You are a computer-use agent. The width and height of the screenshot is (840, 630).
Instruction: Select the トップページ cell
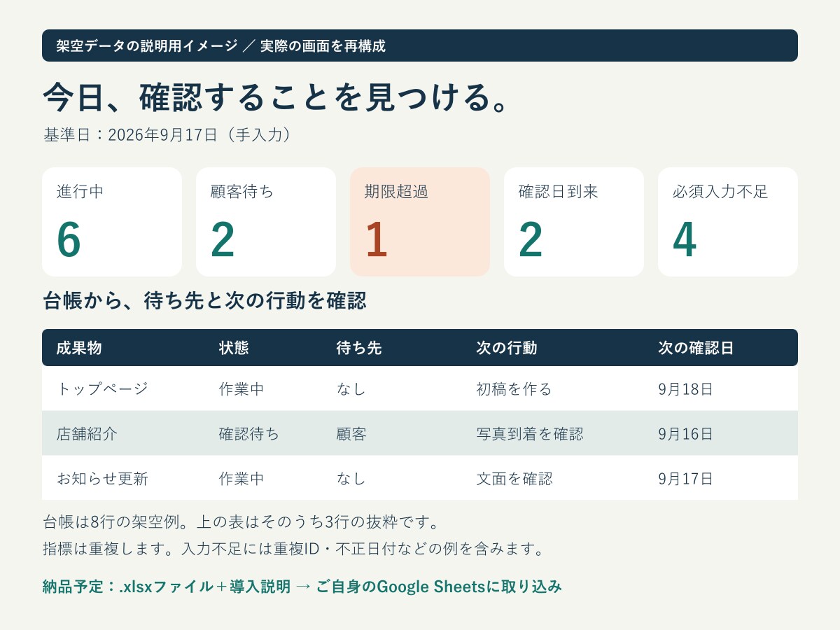pos(102,389)
